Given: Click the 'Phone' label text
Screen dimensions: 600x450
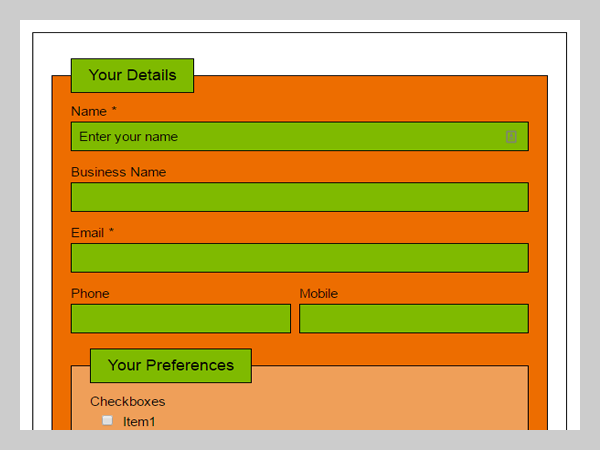Looking at the screenshot, I should coord(90,294).
